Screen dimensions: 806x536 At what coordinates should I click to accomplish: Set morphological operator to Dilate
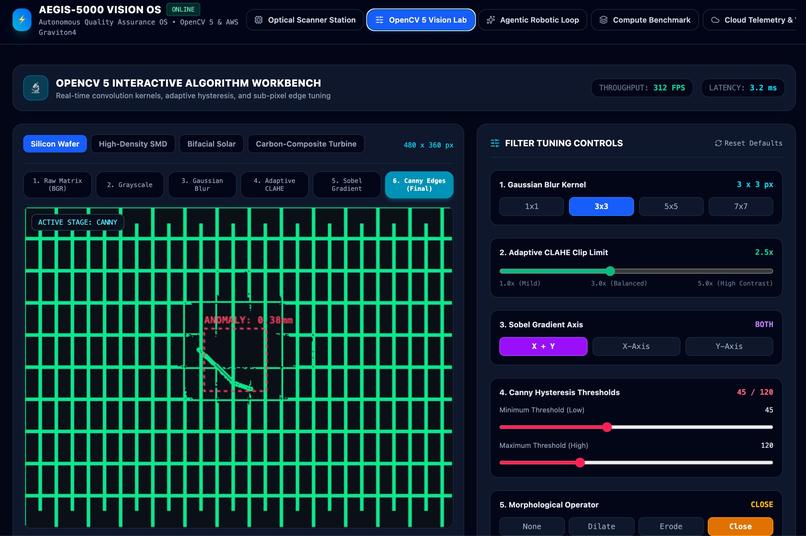pos(601,526)
